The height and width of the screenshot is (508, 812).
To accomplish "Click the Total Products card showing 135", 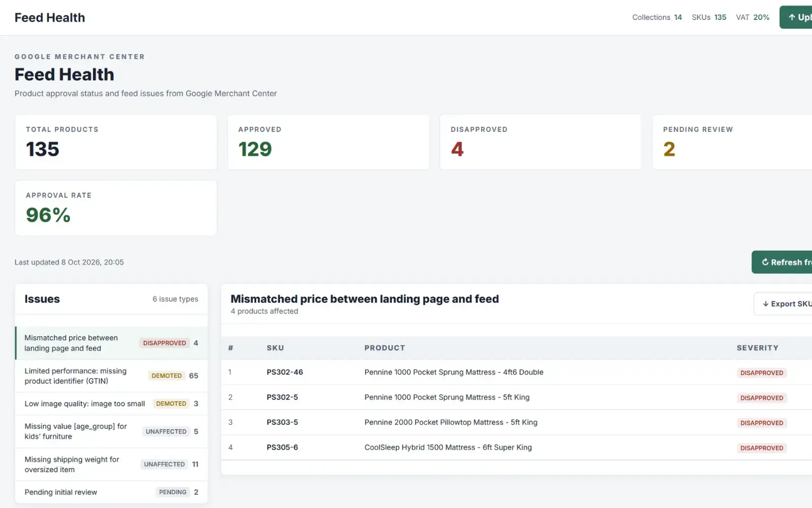I will tap(116, 142).
